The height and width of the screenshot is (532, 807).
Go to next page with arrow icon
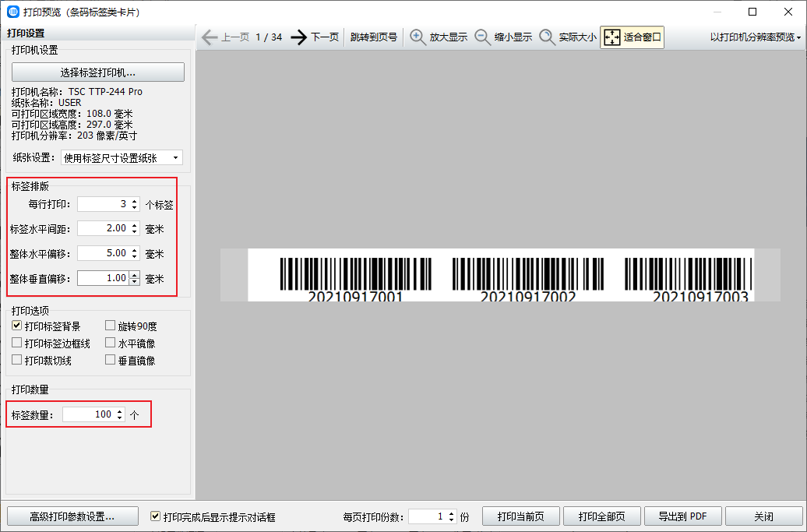[x=299, y=37]
